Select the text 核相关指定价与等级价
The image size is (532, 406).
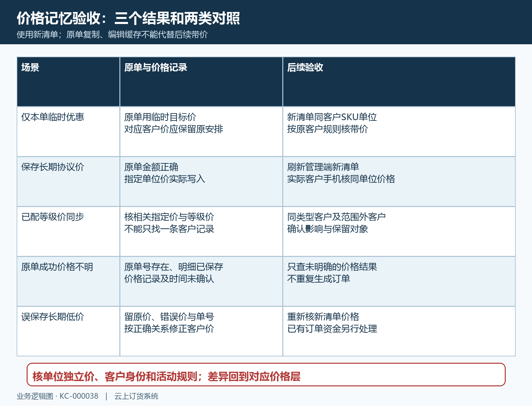point(169,217)
